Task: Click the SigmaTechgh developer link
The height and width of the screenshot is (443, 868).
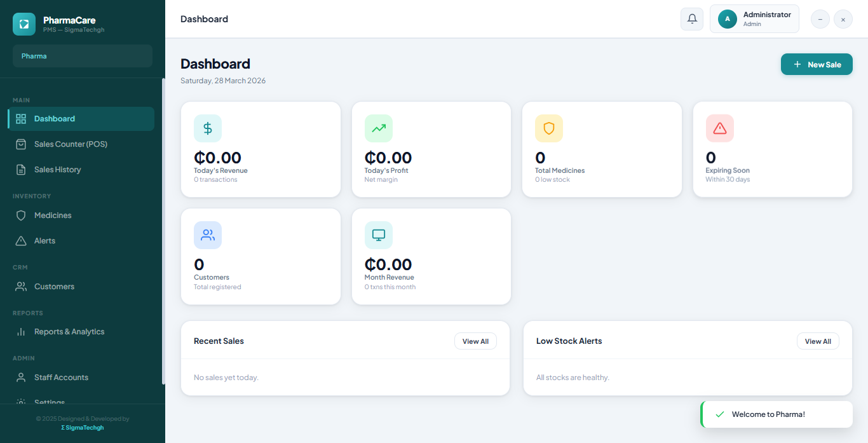Action: tap(82, 427)
